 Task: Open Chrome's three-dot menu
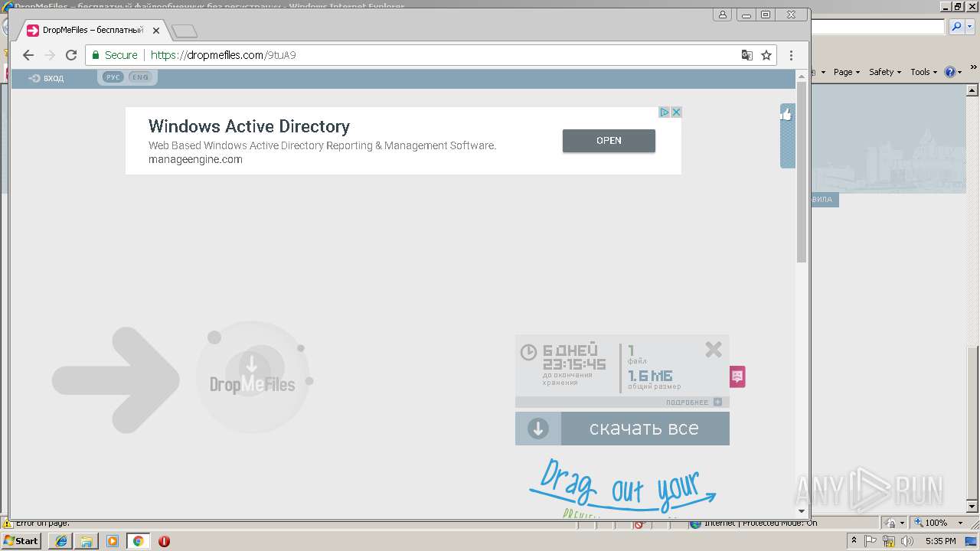click(791, 55)
